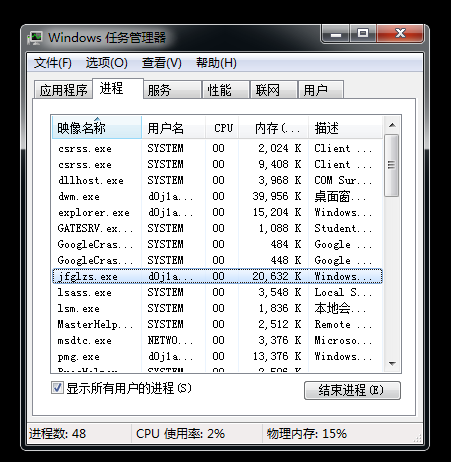This screenshot has width=451, height=462.
Task: Click the 20,632 K memory value
Action: click(x=277, y=276)
